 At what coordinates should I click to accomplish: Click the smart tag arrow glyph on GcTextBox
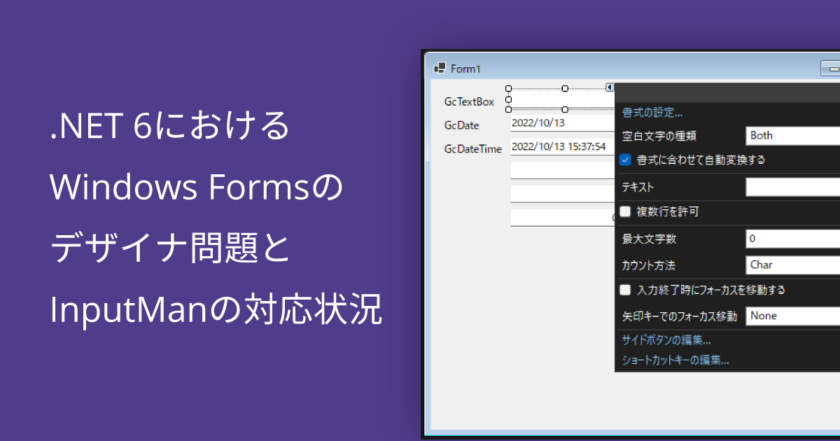[x=610, y=88]
